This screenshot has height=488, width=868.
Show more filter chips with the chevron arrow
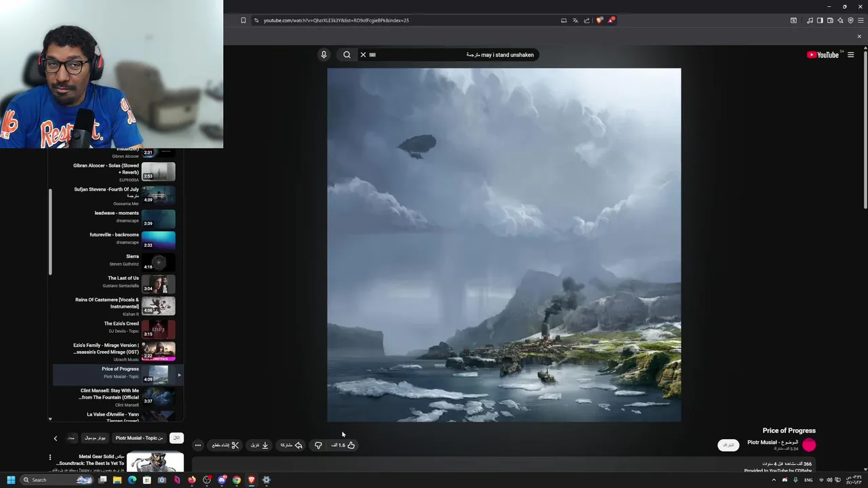click(56, 439)
